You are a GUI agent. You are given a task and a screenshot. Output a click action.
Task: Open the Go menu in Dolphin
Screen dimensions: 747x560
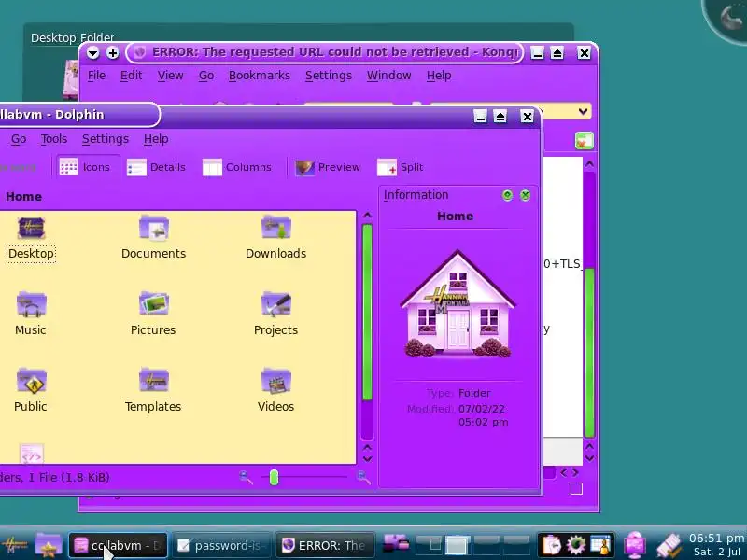point(19,139)
